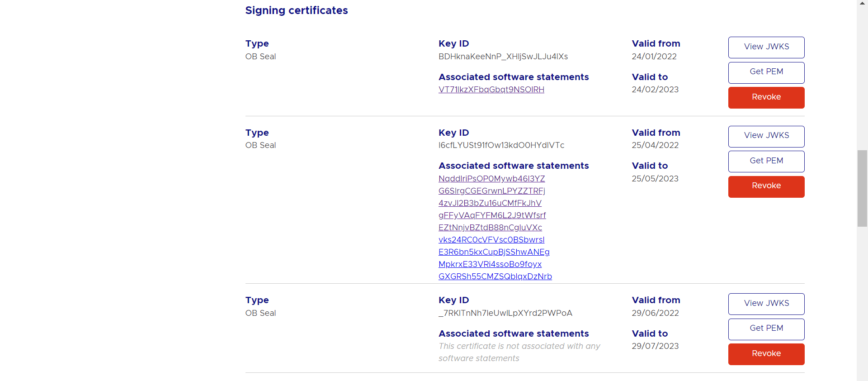Open software statement vks24RC0cVFVscOBSbwrsl
The height and width of the screenshot is (381, 868).
click(491, 240)
